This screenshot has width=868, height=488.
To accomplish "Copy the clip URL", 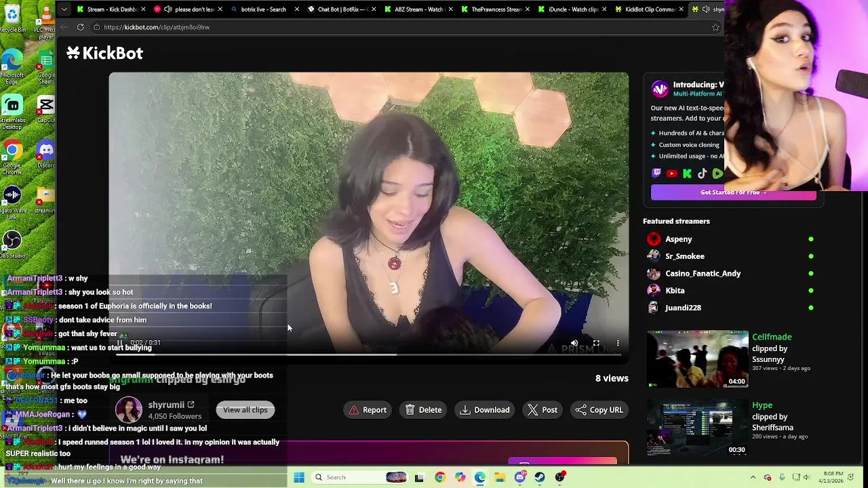I will 599,410.
